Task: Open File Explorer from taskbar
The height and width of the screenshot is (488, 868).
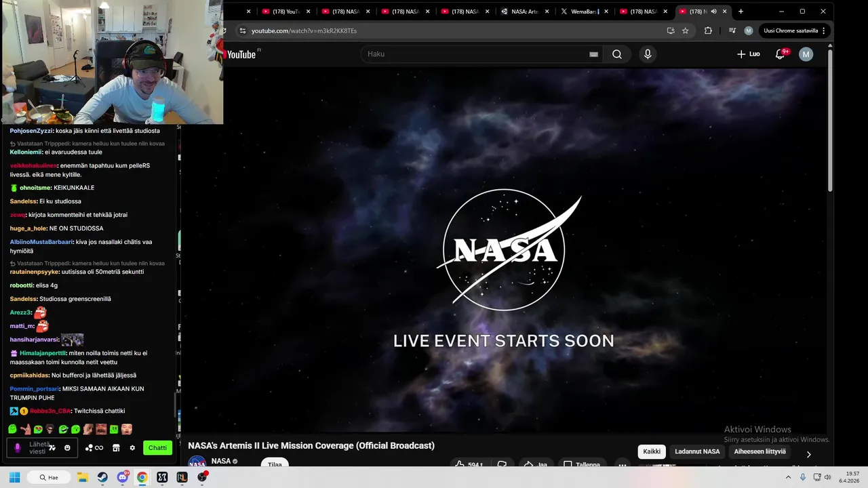Action: [83, 477]
